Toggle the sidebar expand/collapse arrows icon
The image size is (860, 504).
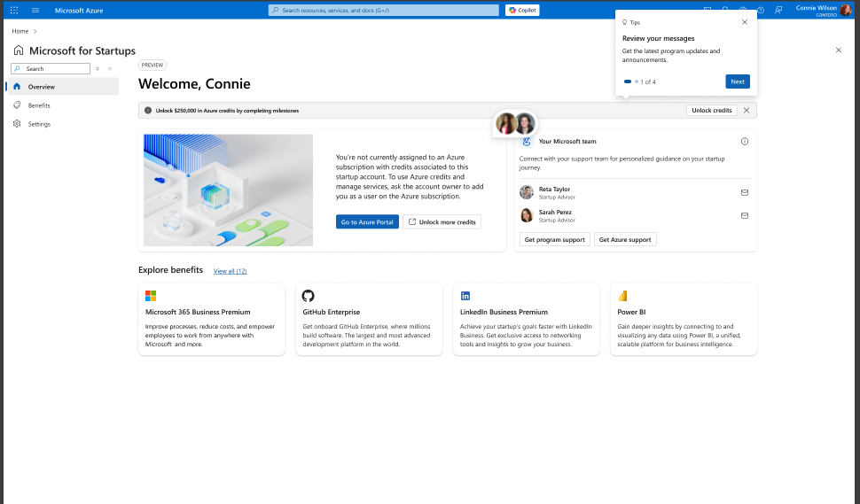(x=98, y=68)
